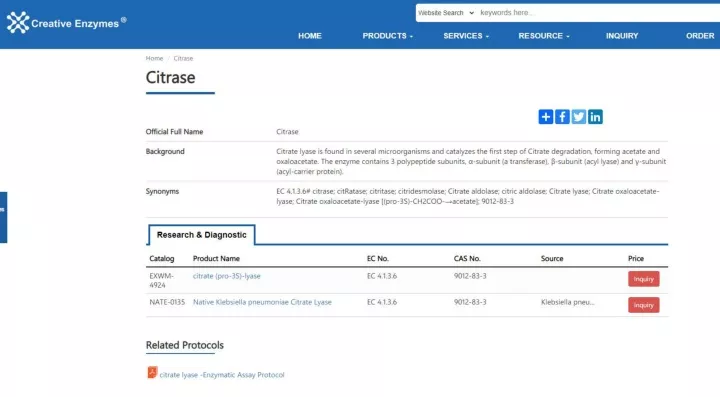Open Native Klebsiella pneumoniae Citrate Lyase link
The width and height of the screenshot is (720, 397).
262,302
